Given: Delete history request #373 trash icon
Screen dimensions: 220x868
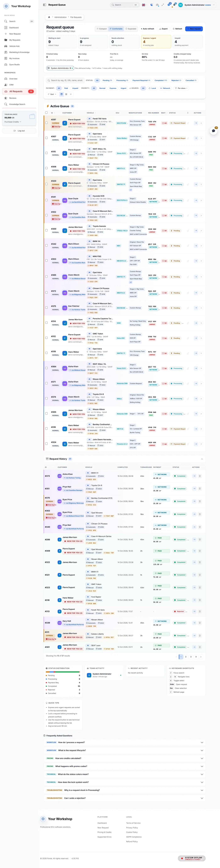Looking at the screenshot, I should tap(200, 476).
